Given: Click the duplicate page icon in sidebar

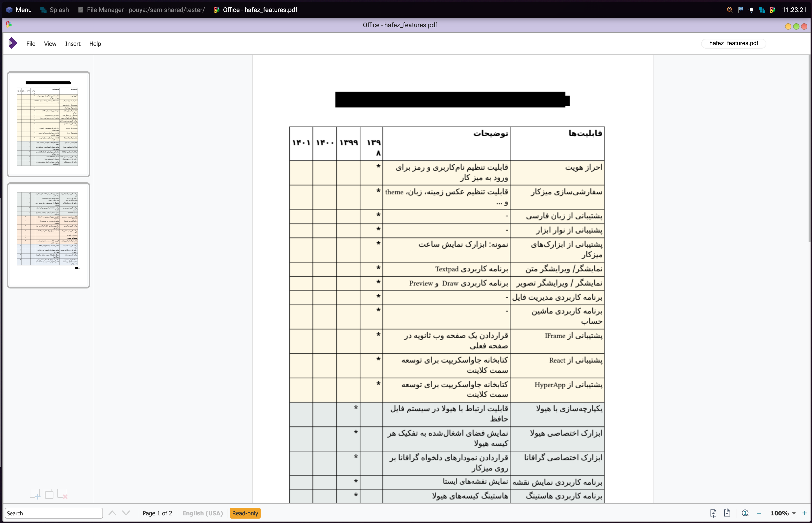Looking at the screenshot, I should [49, 494].
